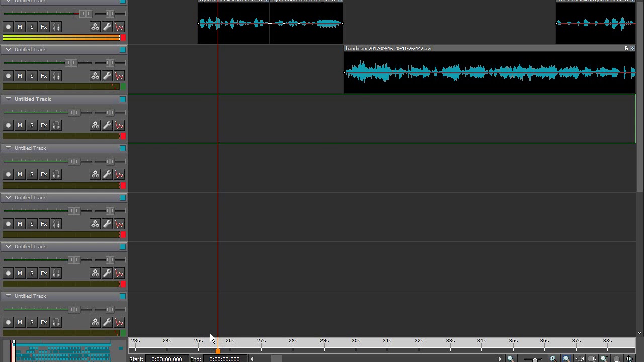Open instrument settings on the bandicam clip track
The height and width of the screenshot is (362, 644).
point(95,76)
